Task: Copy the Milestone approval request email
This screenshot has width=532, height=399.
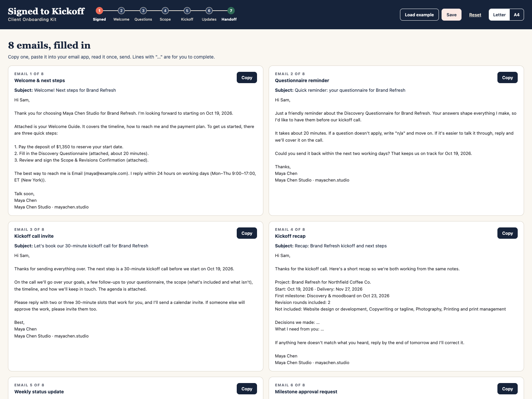Action: (507, 389)
